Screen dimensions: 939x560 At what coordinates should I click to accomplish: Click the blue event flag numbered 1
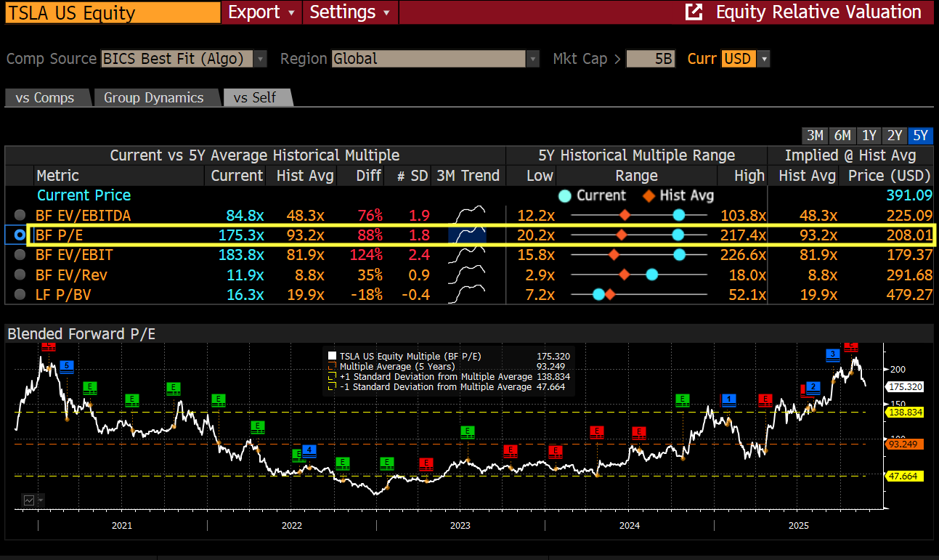(x=728, y=399)
